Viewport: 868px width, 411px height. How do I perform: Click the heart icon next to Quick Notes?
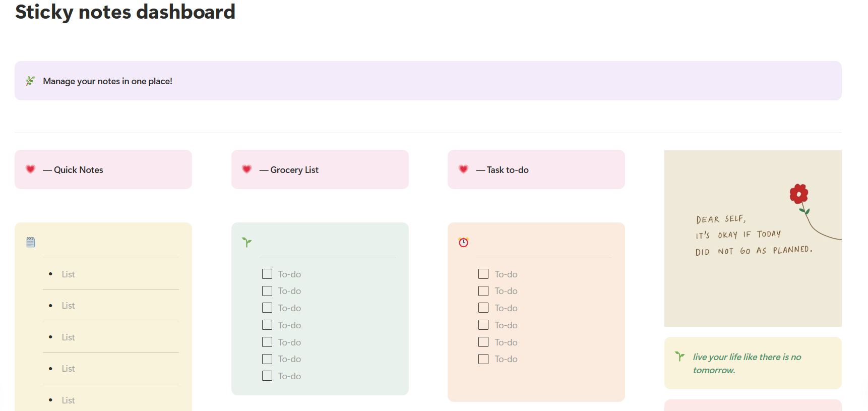(30, 169)
